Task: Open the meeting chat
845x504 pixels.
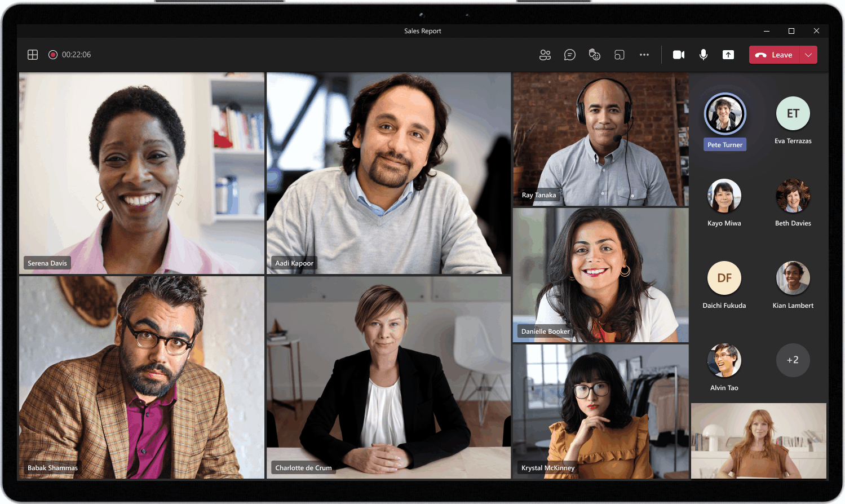Action: 570,55
